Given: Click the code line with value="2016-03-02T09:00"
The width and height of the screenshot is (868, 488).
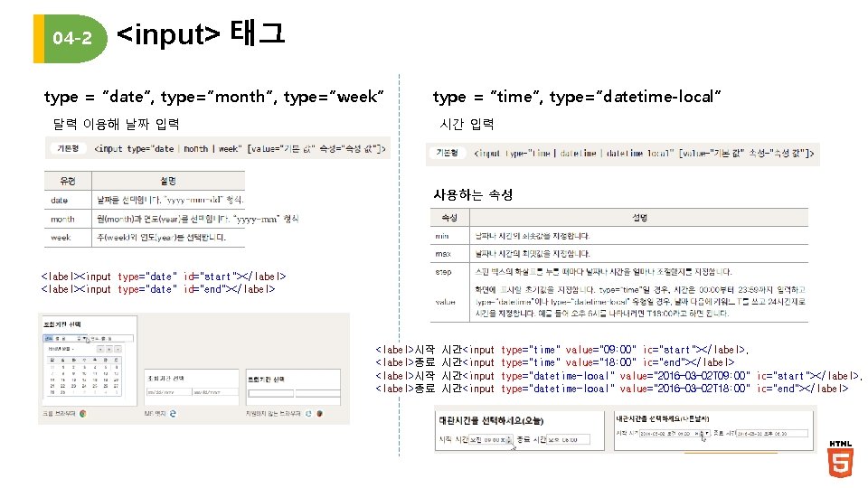Looking at the screenshot, I should (x=618, y=376).
